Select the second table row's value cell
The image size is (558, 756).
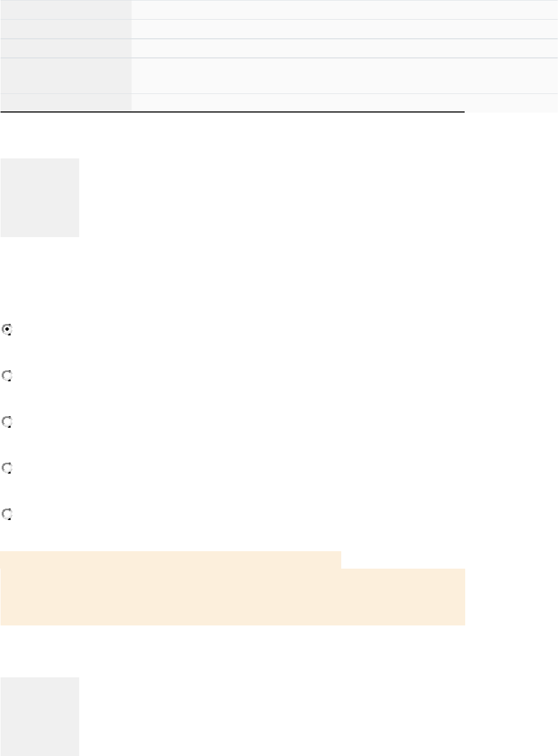(344, 29)
